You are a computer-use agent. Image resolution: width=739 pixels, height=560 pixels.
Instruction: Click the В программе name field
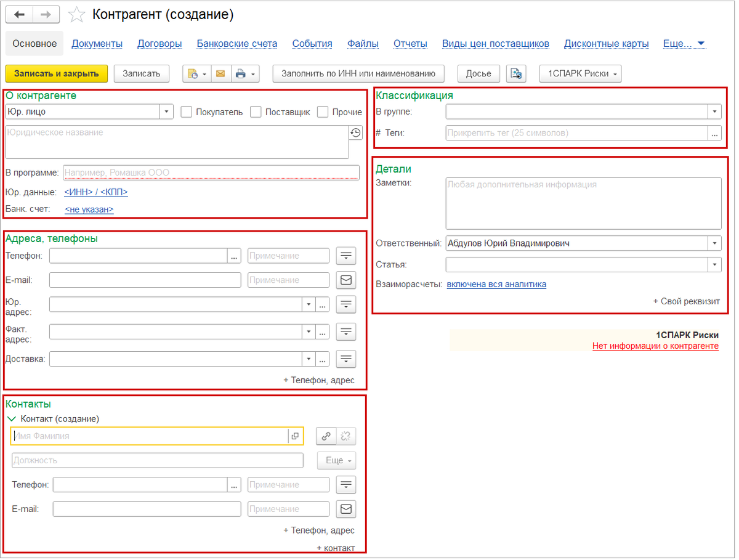pos(211,172)
